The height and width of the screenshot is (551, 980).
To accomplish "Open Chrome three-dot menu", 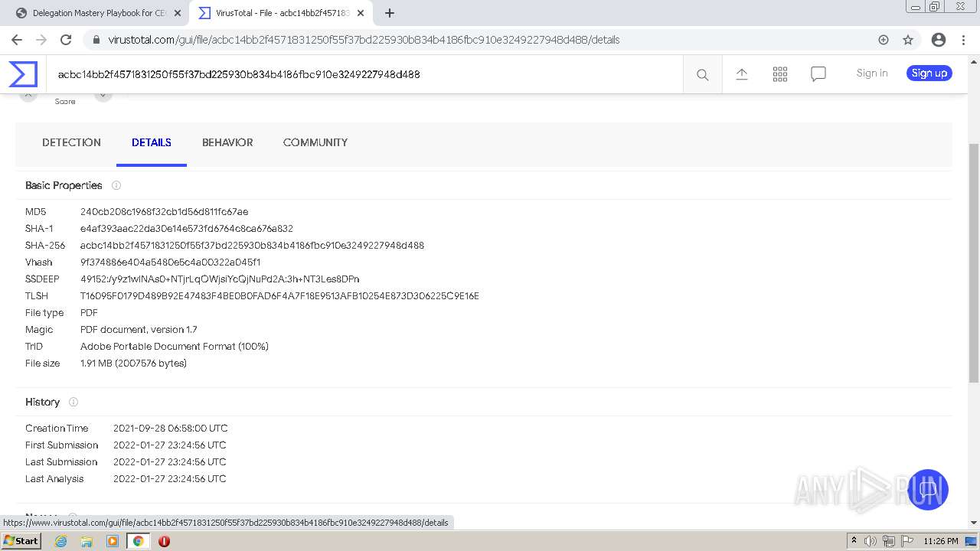I will [963, 40].
